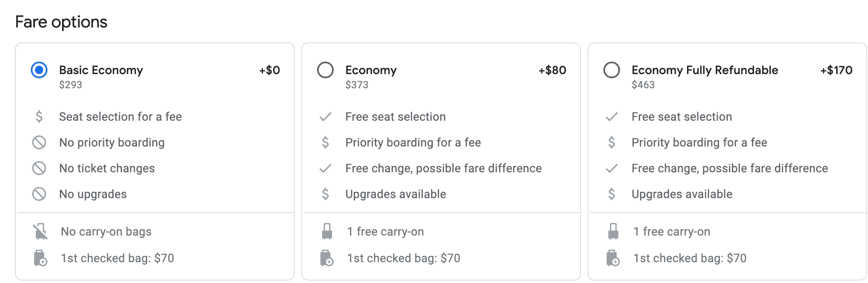
Task: Click the dollar icon beside Seat selection for a fee
Action: (39, 117)
